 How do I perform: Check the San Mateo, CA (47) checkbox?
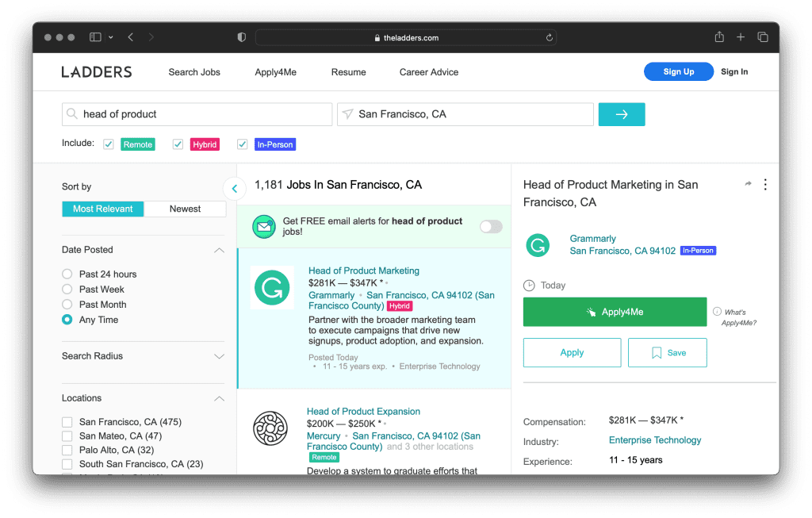67,436
